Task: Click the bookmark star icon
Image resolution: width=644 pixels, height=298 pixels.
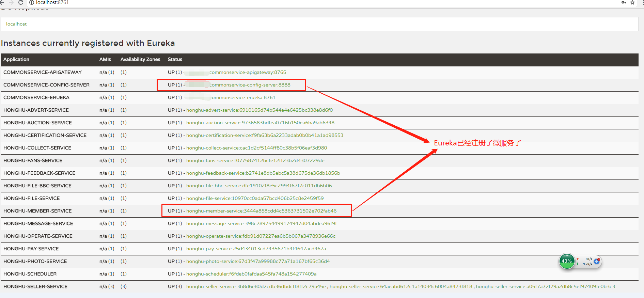Action: pos(632,2)
